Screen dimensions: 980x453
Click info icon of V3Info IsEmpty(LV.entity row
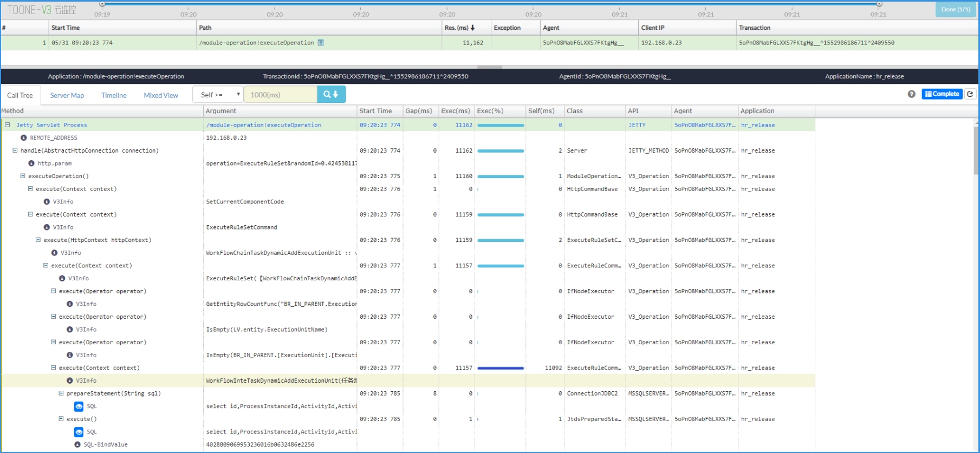[69, 330]
